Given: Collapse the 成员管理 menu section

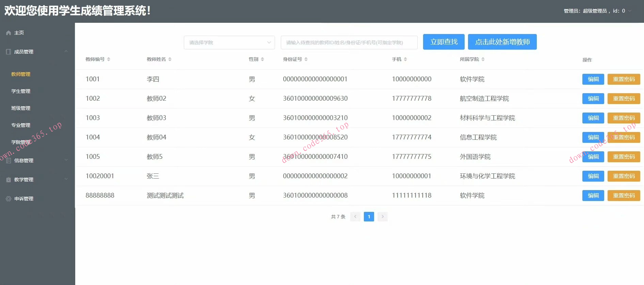Looking at the screenshot, I should point(66,52).
